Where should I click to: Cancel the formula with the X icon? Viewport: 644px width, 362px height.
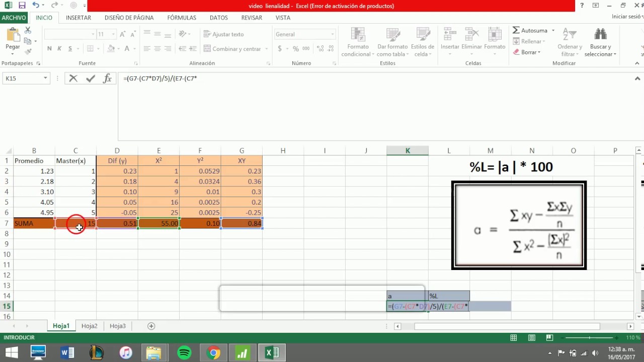pos(73,78)
